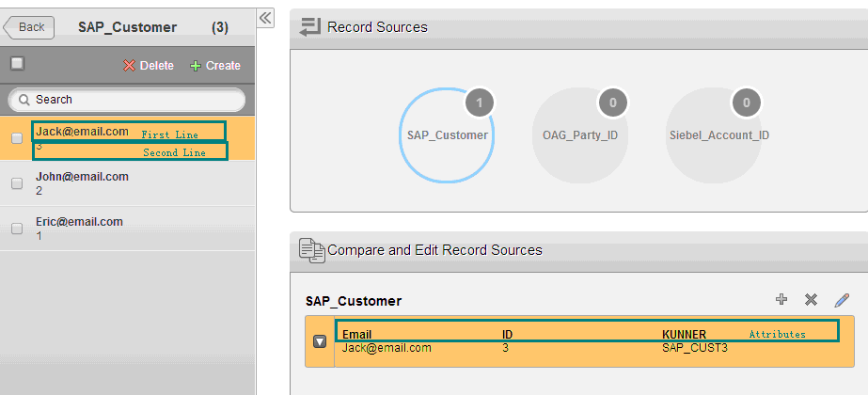Image resolution: width=868 pixels, height=395 pixels.
Task: Go Back to the previous list
Action: coord(30,27)
